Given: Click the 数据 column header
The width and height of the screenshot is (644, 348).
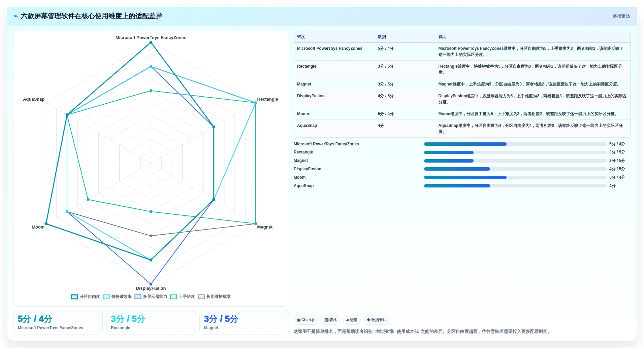Looking at the screenshot, I should point(382,37).
